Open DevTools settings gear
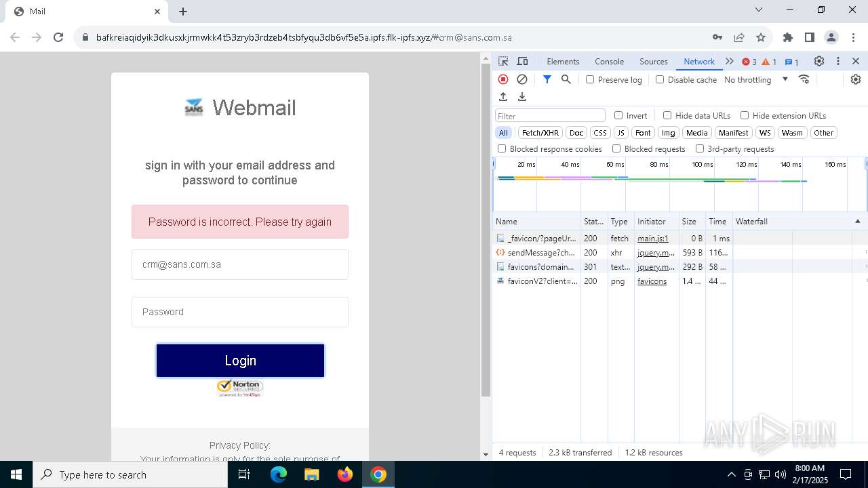The height and width of the screenshot is (488, 868). 819,61
